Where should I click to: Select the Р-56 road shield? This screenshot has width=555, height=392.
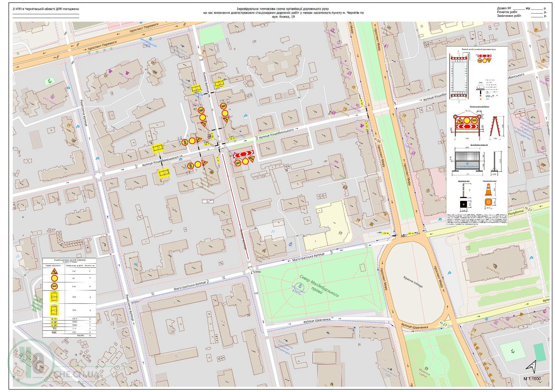coord(377,141)
